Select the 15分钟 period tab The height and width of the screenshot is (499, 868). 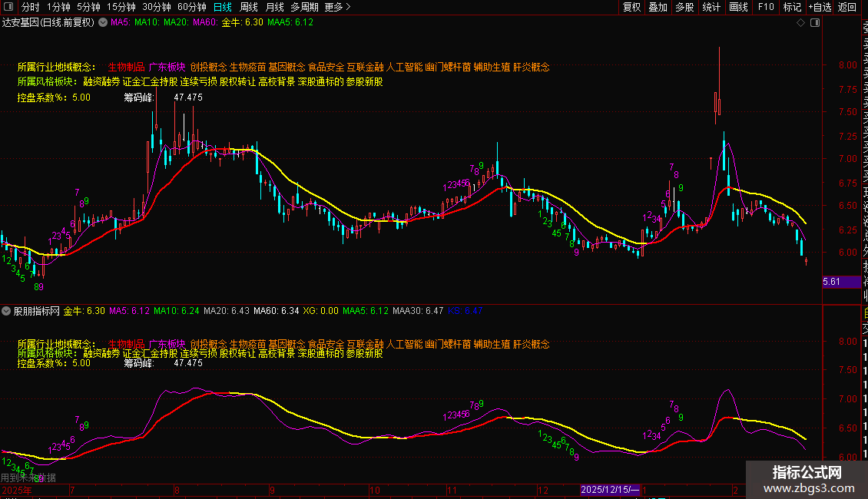click(121, 7)
